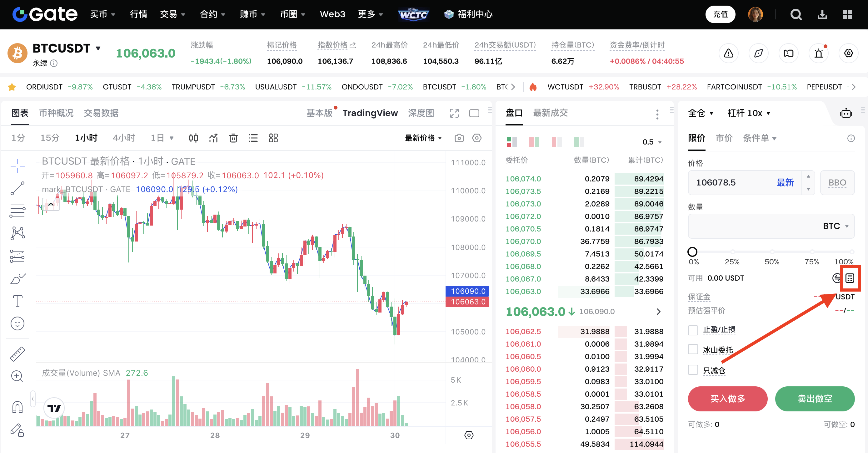Open the calculator icon beside available balance
The image size is (868, 453).
pos(850,278)
